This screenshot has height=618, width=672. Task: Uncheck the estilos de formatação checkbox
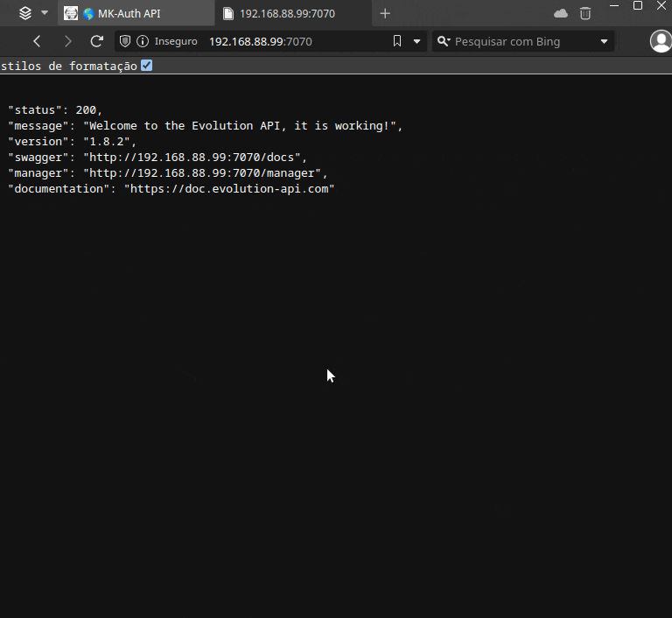147,66
